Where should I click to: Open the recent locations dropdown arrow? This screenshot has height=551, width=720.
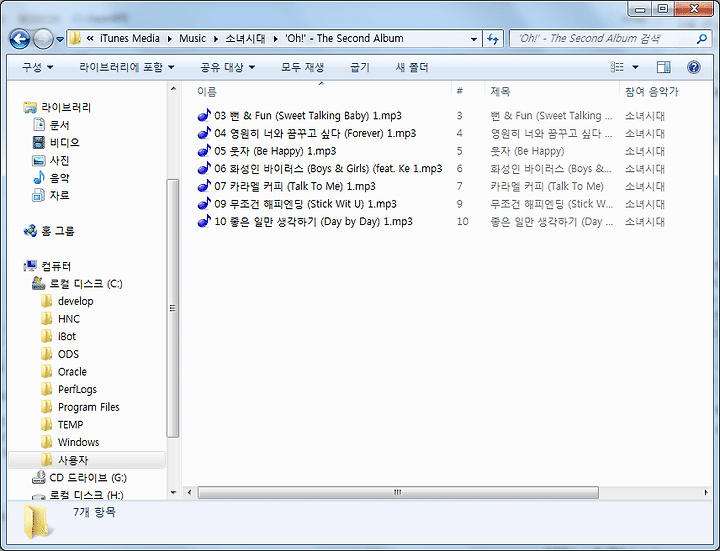pos(60,39)
